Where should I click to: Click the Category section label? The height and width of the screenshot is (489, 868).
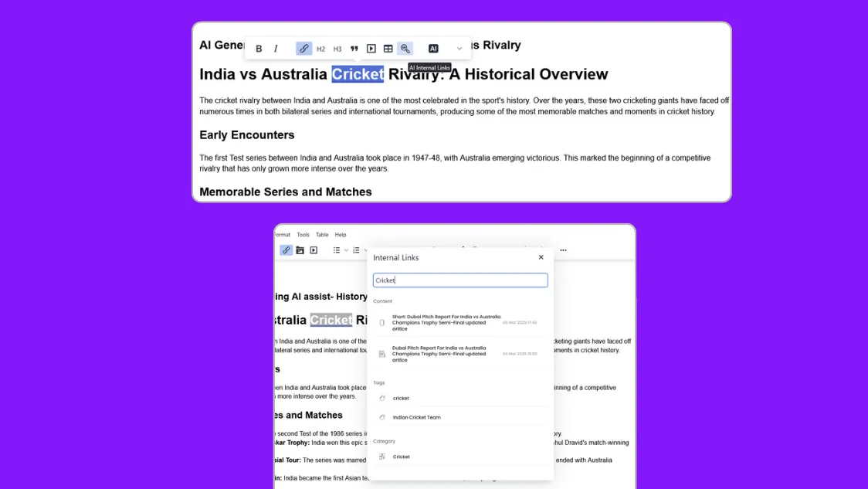(384, 441)
